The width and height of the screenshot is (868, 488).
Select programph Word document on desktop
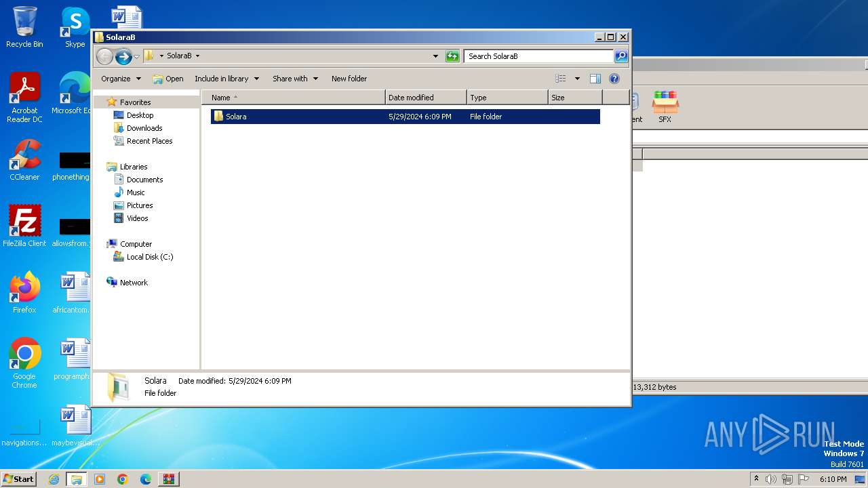click(x=72, y=359)
